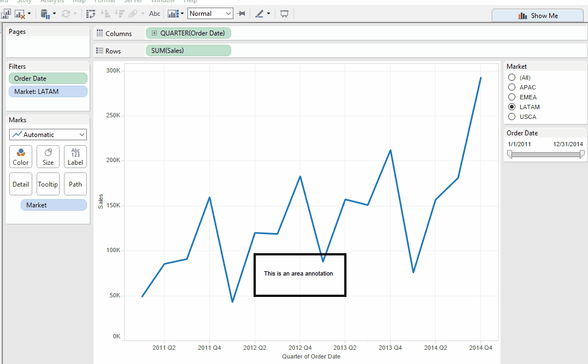Select the USCA market radio button
This screenshot has width=588, height=364.
coord(512,117)
